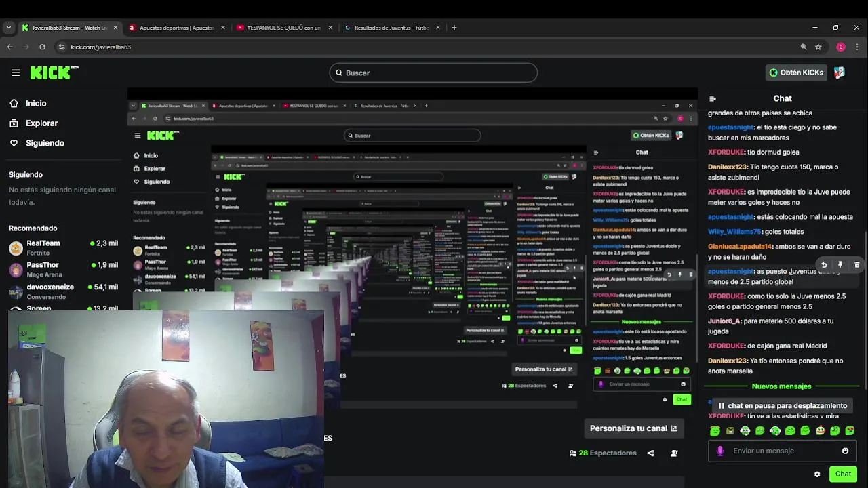The height and width of the screenshot is (488, 868).
Task: Click the Explorar icon in sidebar
Action: (14, 123)
